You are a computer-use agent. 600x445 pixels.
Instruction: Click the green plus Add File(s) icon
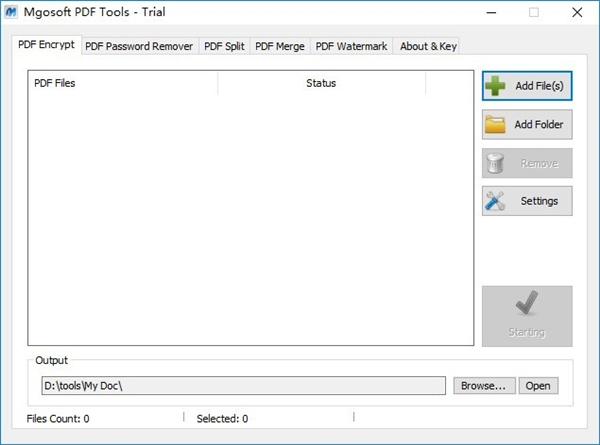click(x=495, y=86)
